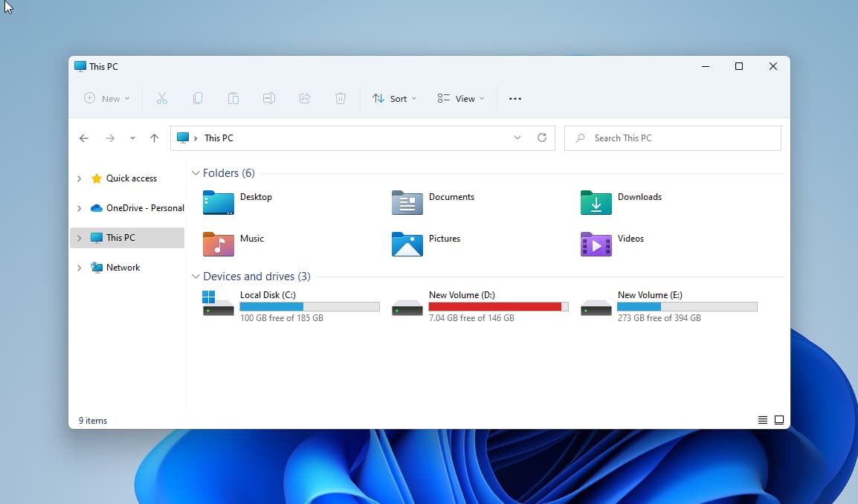Viewport: 858px width, 504px height.
Task: Click the Paste icon
Action: tap(233, 97)
